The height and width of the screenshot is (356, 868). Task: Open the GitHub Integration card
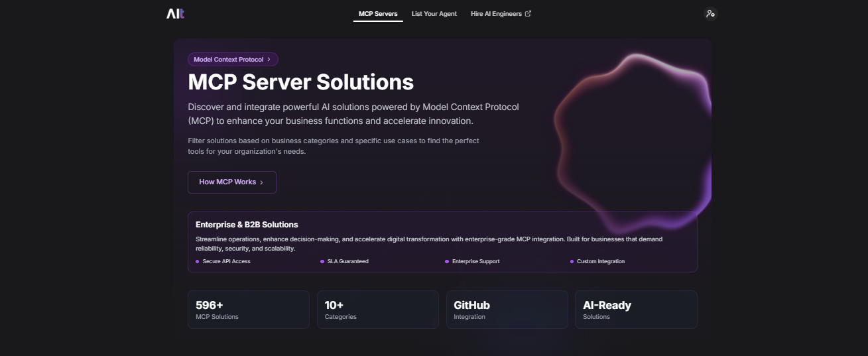[507, 310]
